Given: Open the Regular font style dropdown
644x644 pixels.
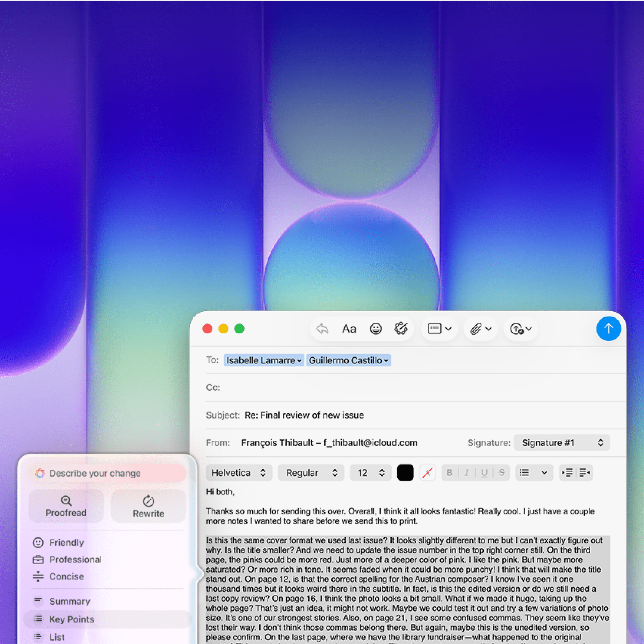Looking at the screenshot, I should 311,473.
